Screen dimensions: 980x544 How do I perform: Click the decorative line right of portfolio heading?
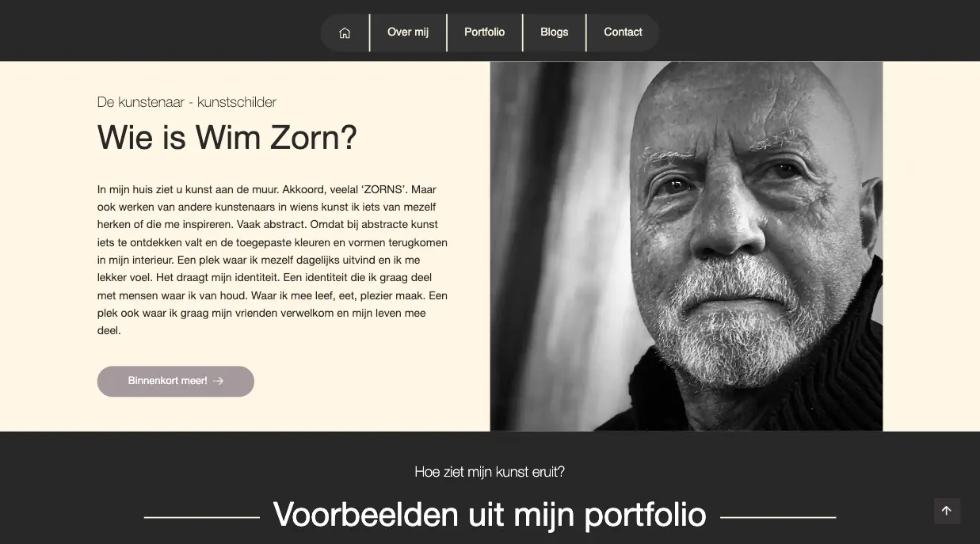(778, 517)
